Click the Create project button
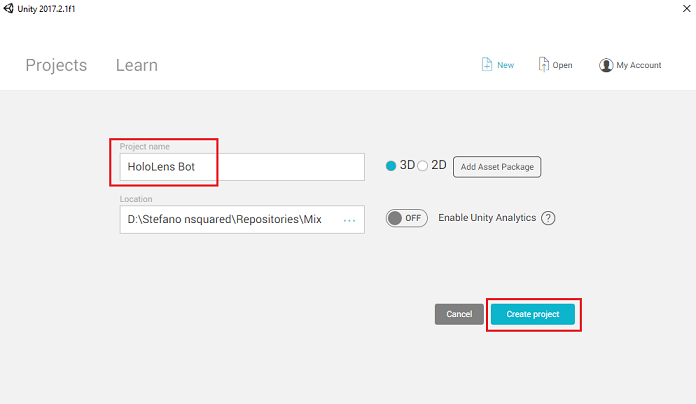 (x=532, y=314)
